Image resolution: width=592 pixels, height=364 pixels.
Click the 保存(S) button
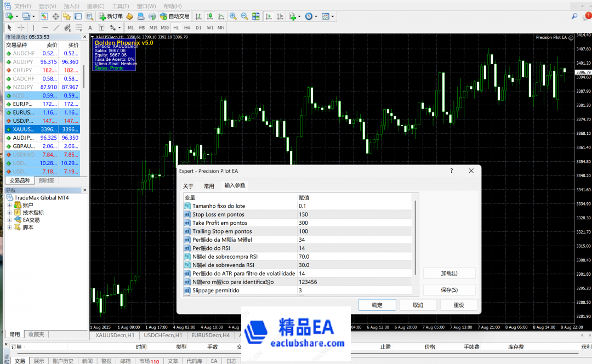pyautogui.click(x=449, y=289)
